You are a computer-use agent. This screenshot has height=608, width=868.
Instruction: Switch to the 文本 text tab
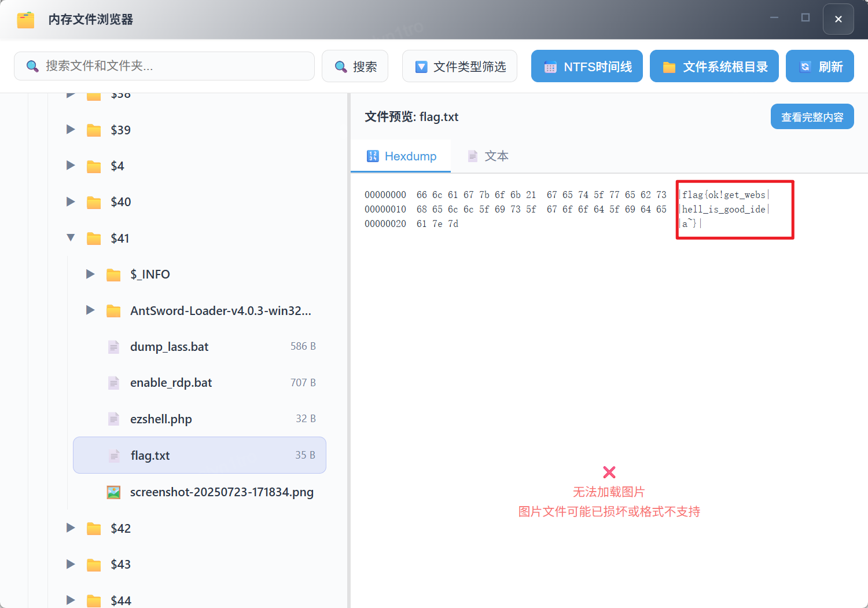(488, 156)
